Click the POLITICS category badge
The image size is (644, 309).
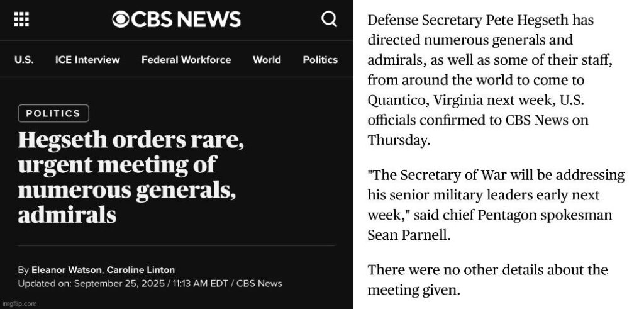tap(53, 113)
